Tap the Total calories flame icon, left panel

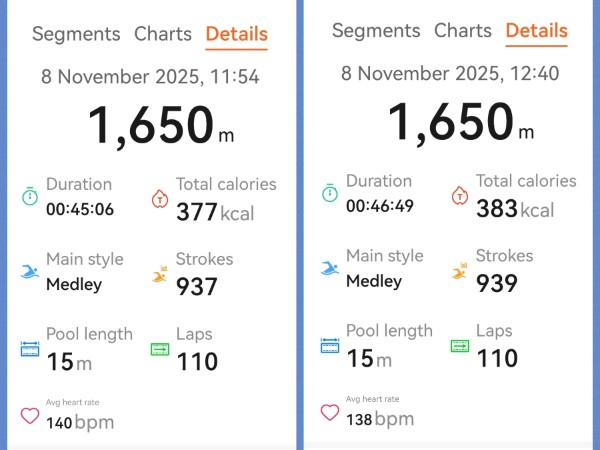[159, 197]
